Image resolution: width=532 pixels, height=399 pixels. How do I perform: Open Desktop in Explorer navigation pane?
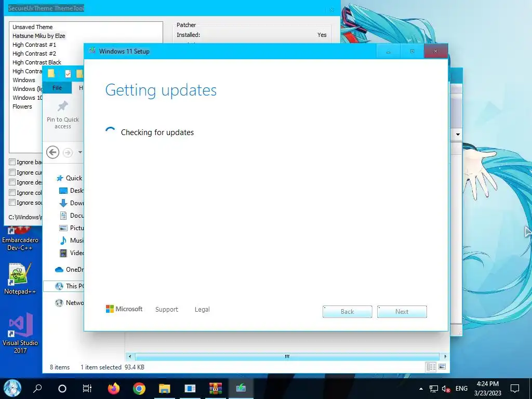(71, 190)
